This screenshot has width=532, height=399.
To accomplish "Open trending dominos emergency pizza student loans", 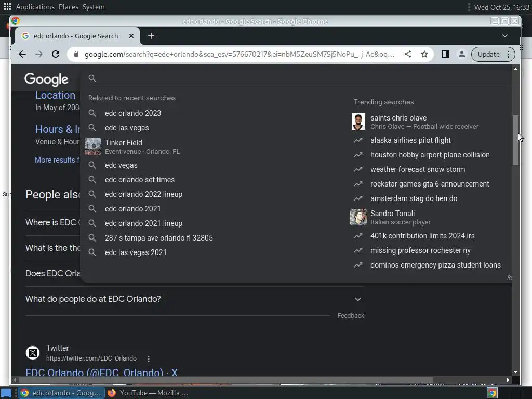I will (x=436, y=265).
